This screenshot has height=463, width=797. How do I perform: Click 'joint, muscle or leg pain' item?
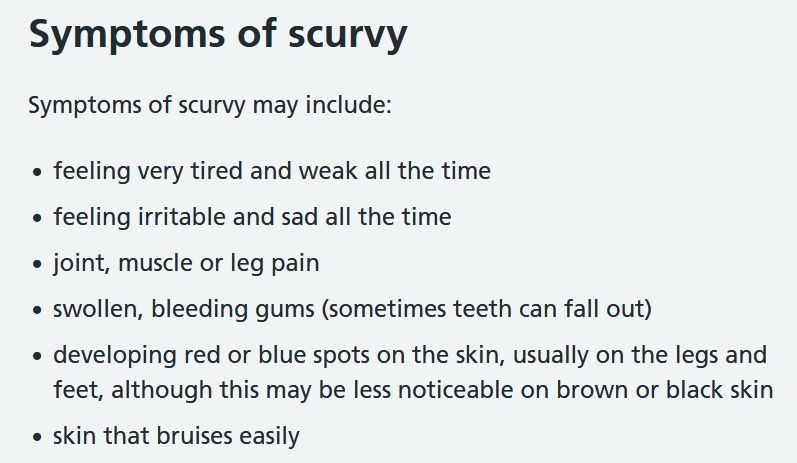pyautogui.click(x=186, y=263)
